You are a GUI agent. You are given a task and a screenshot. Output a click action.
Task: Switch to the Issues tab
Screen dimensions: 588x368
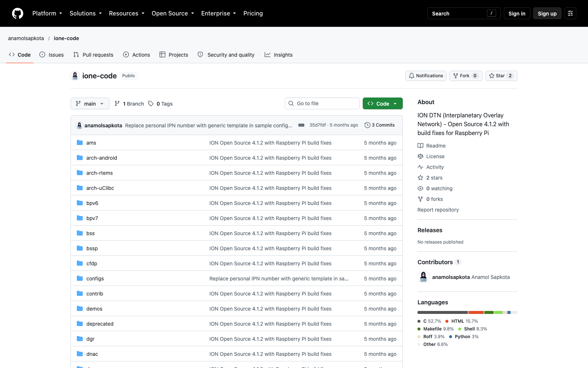click(x=52, y=55)
